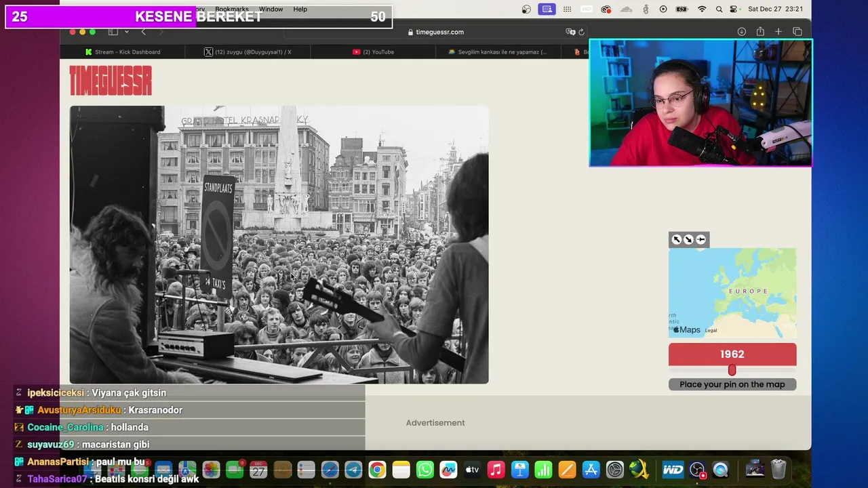Open a new tab with plus icon

[x=778, y=32]
